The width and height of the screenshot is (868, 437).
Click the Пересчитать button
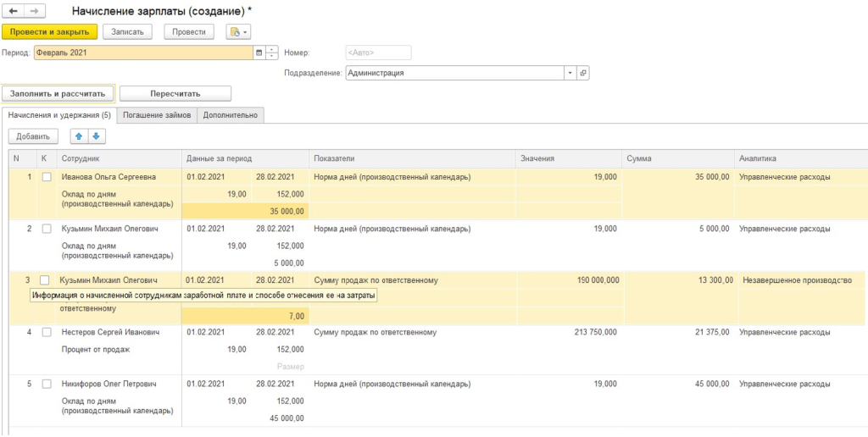pos(175,93)
